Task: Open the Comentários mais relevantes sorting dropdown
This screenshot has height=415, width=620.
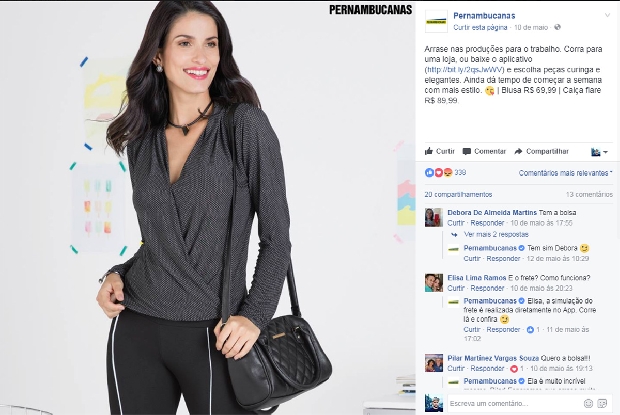Action: [x=565, y=173]
